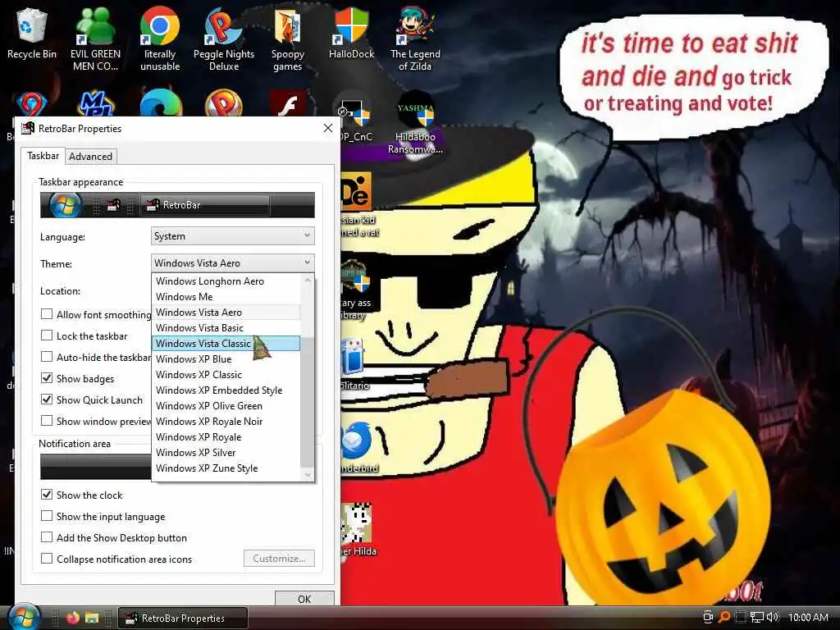Image resolution: width=840 pixels, height=630 pixels.
Task: Open File Explorer from Quick Launch
Action: (92, 618)
